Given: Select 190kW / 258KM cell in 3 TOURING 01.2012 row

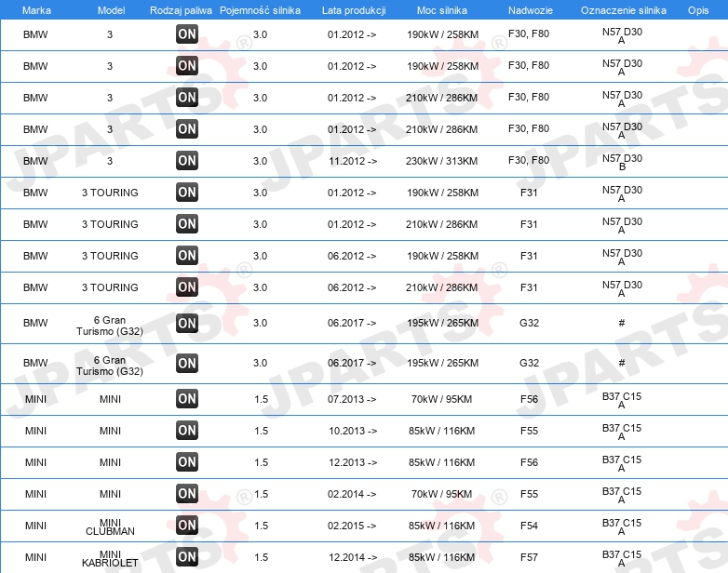Looking at the screenshot, I should pyautogui.click(x=442, y=193).
